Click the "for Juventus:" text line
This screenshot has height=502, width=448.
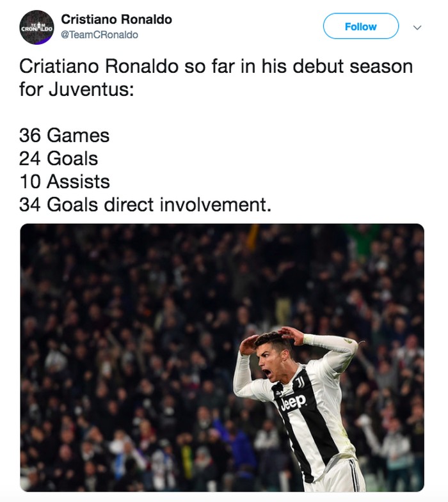[76, 89]
